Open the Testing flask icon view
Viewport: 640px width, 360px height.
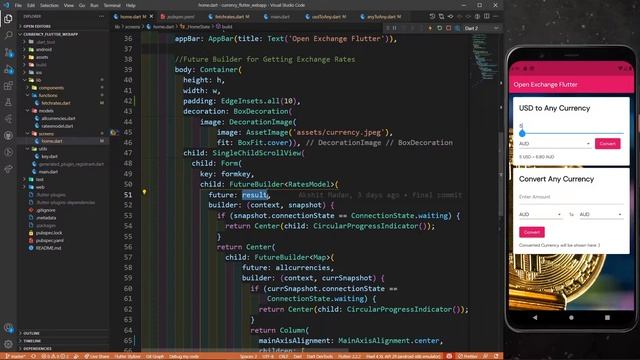pyautogui.click(x=8, y=102)
